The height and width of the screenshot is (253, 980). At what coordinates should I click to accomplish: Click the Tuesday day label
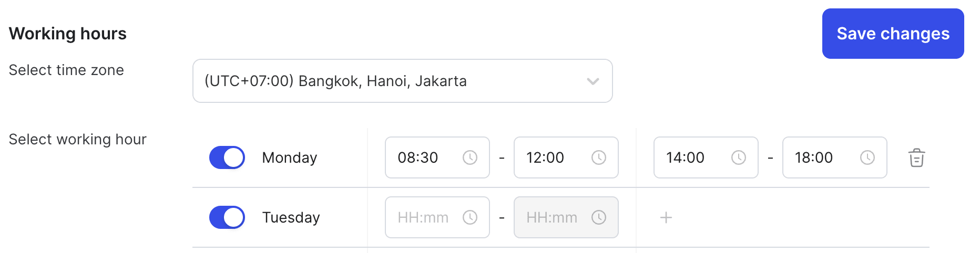[291, 217]
